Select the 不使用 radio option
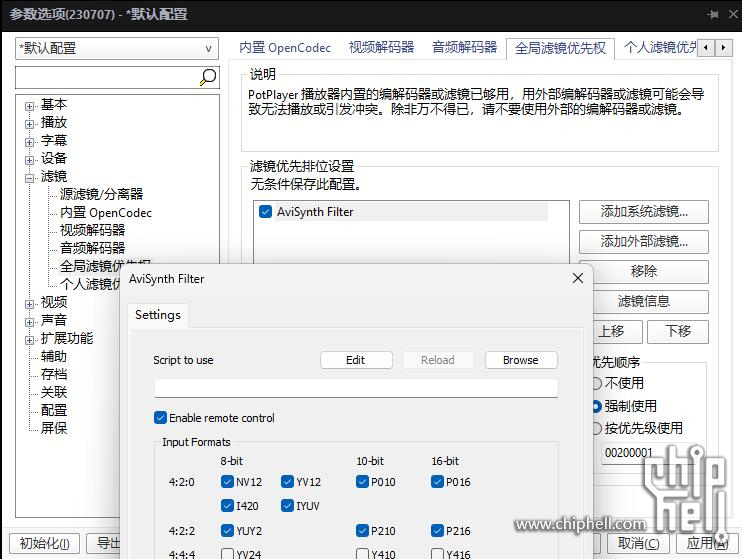This screenshot has width=742, height=559. point(597,383)
